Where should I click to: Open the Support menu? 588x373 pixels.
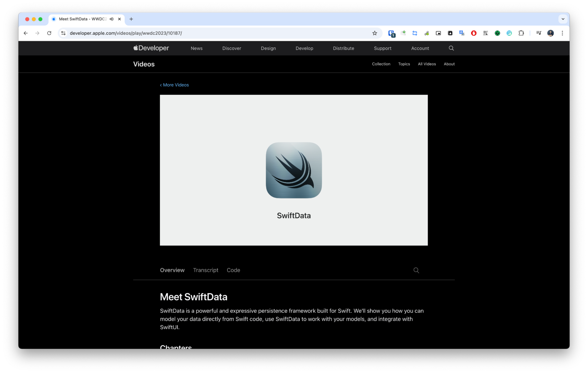coord(383,49)
